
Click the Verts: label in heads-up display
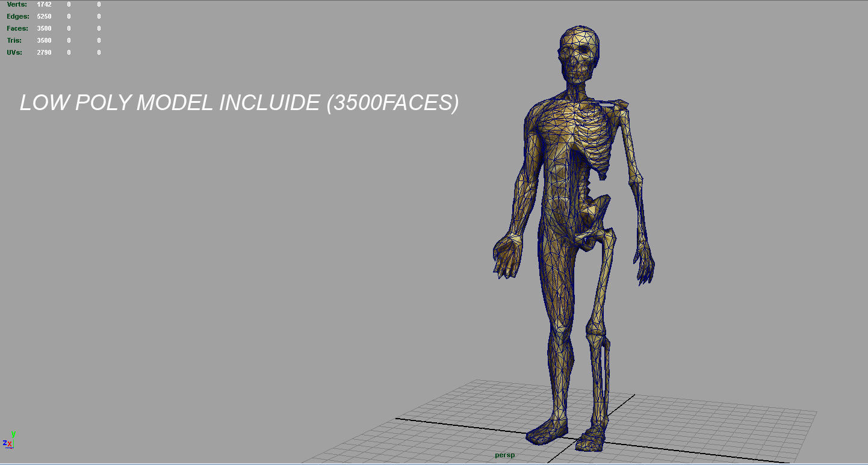pyautogui.click(x=17, y=4)
